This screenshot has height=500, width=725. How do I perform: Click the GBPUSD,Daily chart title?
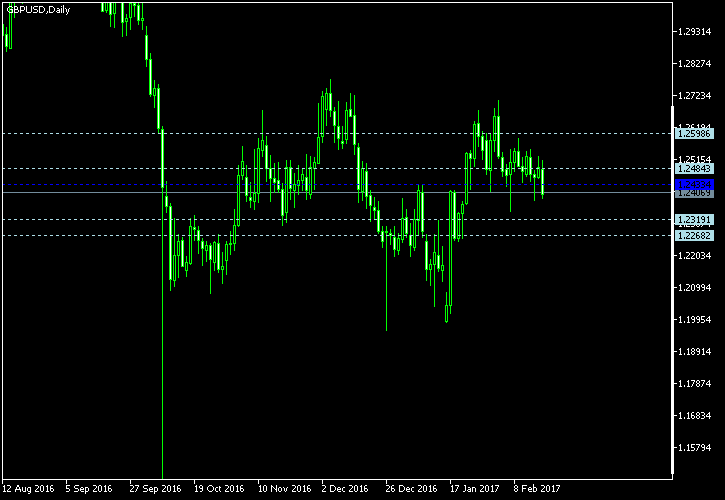click(38, 10)
